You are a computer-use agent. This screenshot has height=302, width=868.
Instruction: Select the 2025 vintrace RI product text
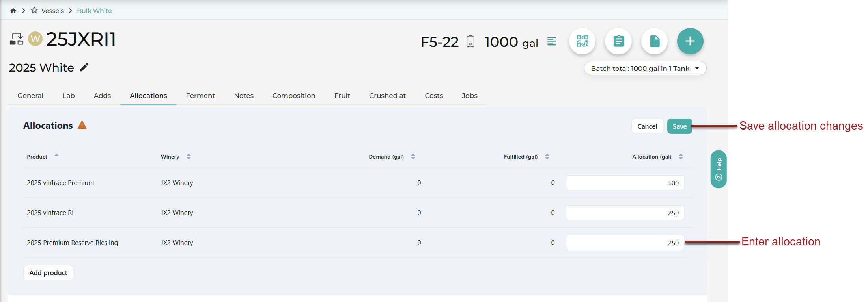(x=50, y=213)
